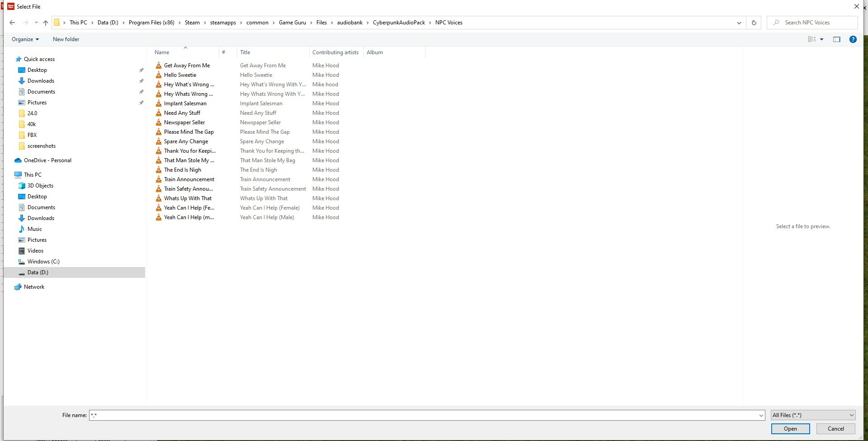This screenshot has width=868, height=441.
Task: Expand the address bar history dropdown
Action: [739, 23]
